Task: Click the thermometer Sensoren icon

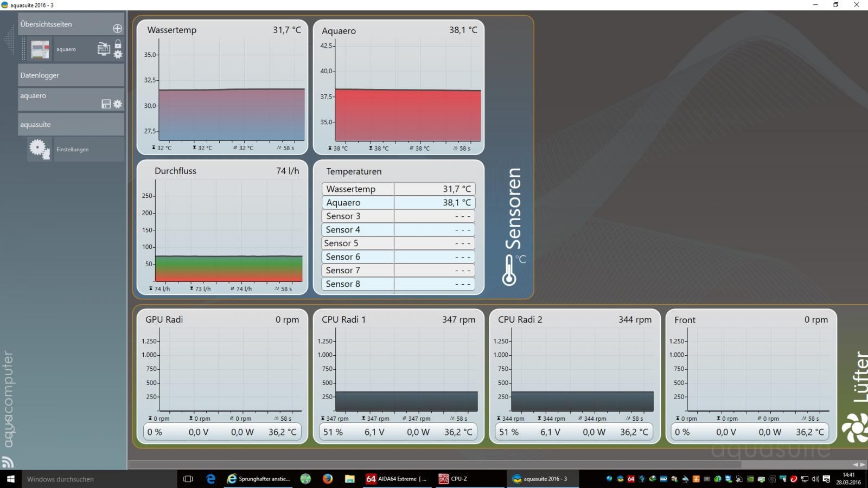Action: coord(509,271)
